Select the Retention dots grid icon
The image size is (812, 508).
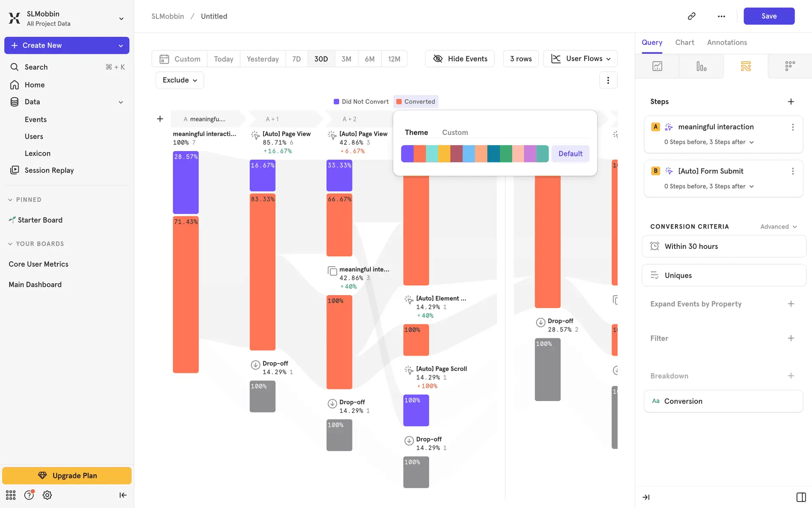790,66
